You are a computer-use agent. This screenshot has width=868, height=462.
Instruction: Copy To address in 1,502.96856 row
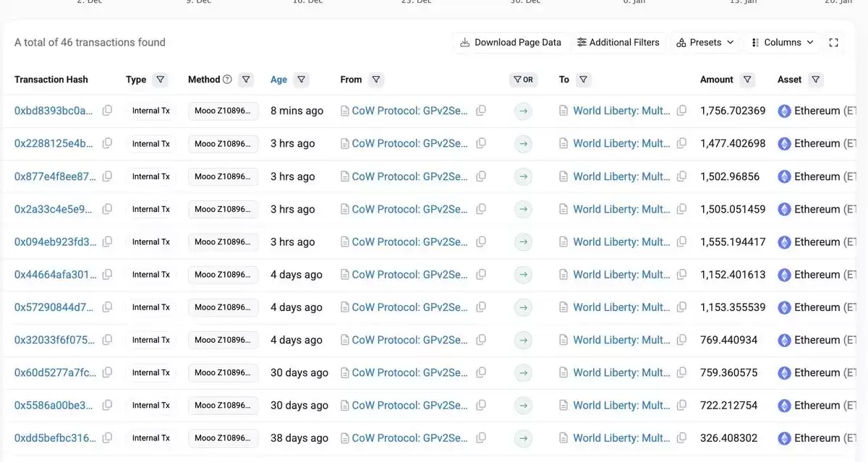pos(681,176)
